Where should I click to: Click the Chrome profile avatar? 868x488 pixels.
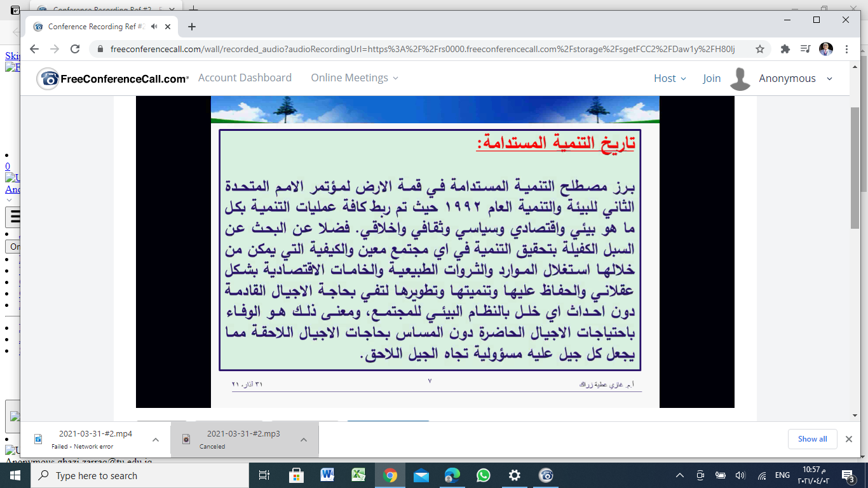[x=825, y=49]
